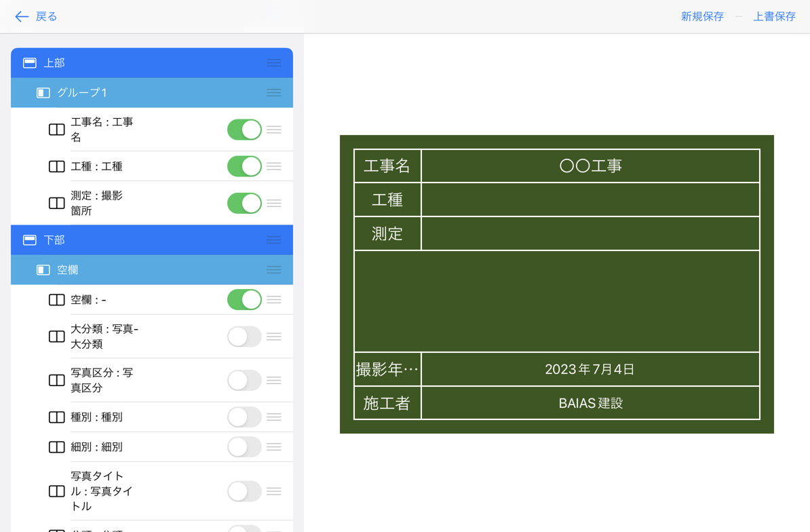810x532 pixels.
Task: Turn on 種別：種別 switch
Action: 244,417
